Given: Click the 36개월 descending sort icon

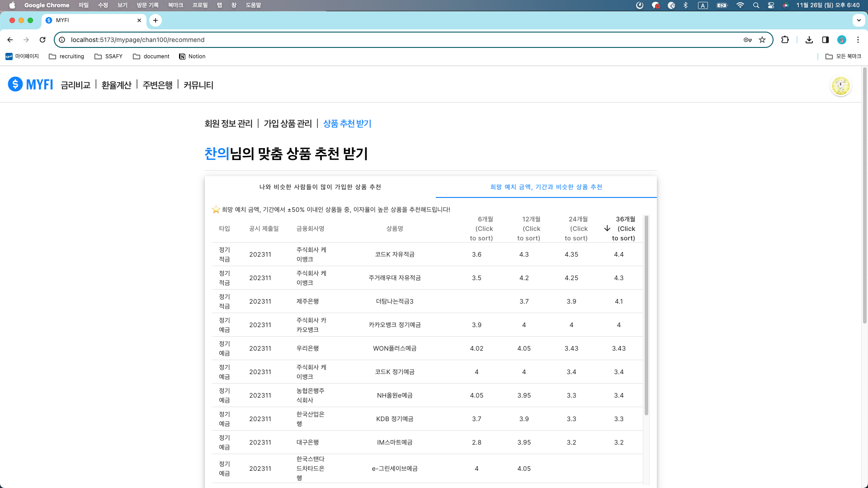Looking at the screenshot, I should pyautogui.click(x=608, y=228).
